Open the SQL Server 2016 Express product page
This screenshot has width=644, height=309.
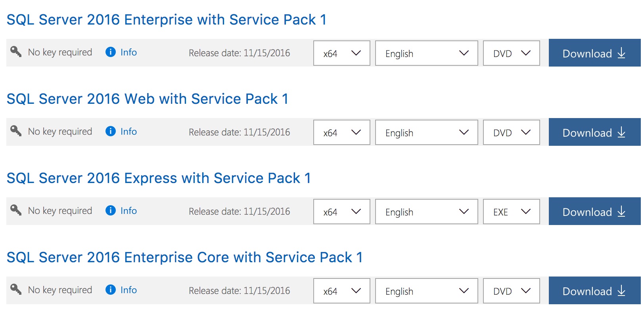pos(159,178)
